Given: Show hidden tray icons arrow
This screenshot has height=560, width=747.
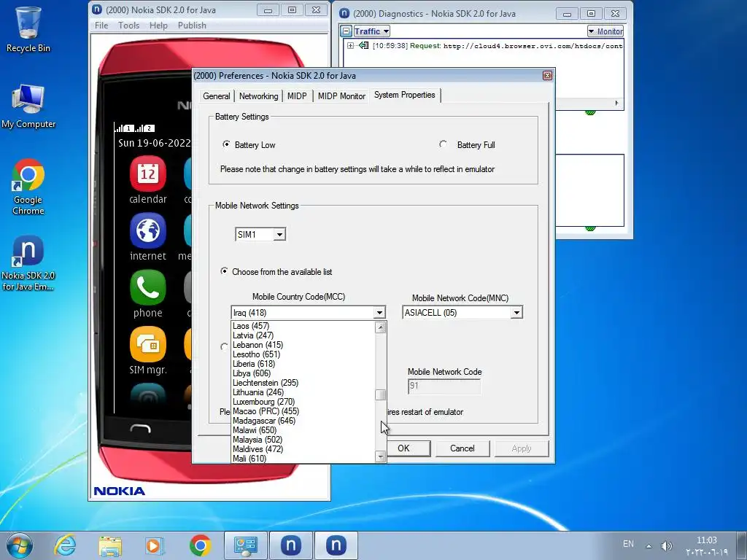Looking at the screenshot, I should pyautogui.click(x=649, y=546).
